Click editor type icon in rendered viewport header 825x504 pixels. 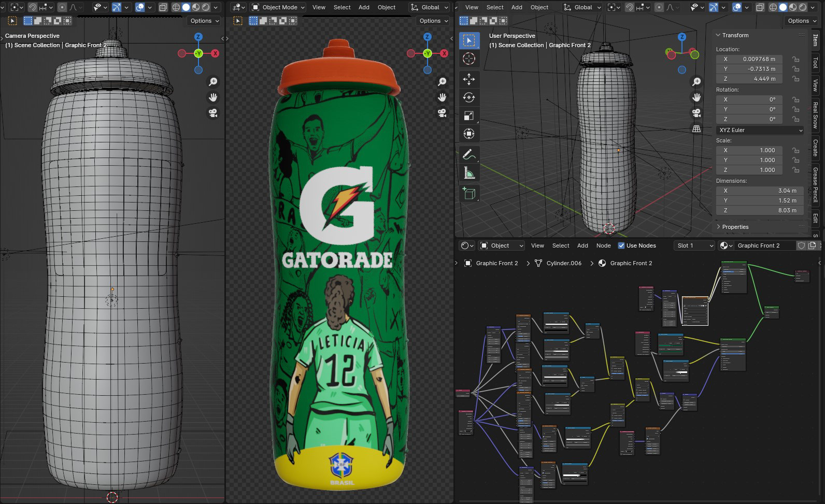238,7
